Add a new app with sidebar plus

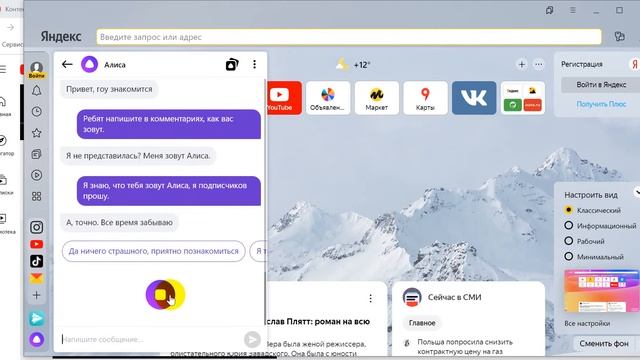[x=36, y=295]
